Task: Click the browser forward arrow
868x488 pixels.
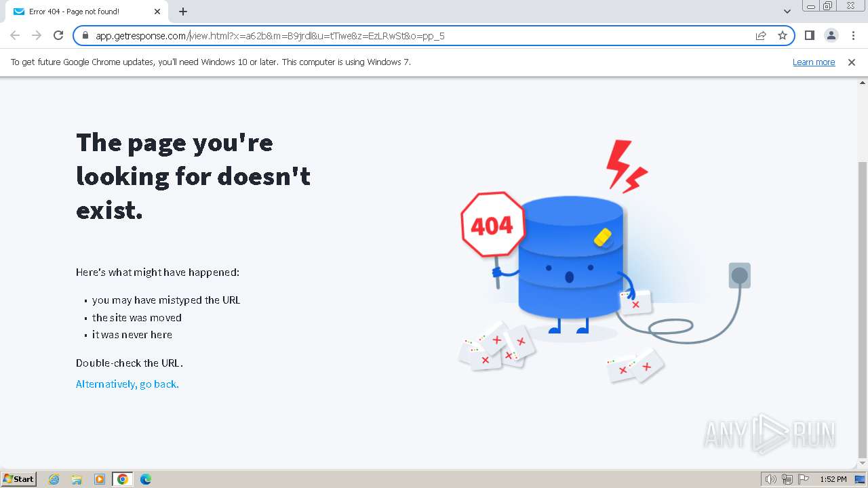Action: tap(37, 35)
